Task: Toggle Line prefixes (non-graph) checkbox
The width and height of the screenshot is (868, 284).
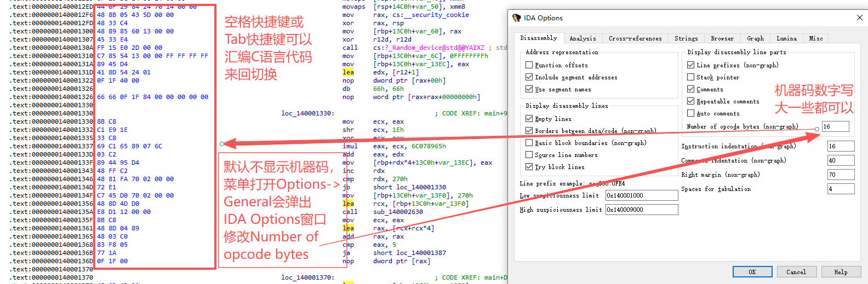Action: click(690, 65)
